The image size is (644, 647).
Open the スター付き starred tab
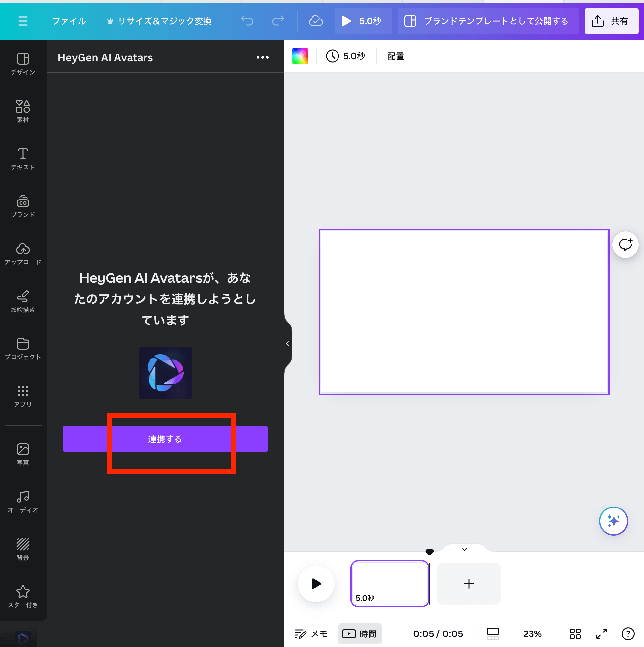(23, 597)
